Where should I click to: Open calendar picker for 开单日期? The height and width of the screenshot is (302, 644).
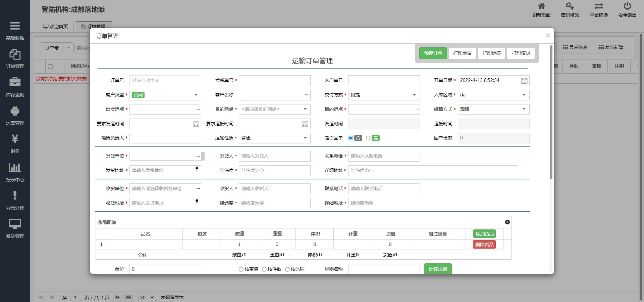pyautogui.click(x=524, y=81)
